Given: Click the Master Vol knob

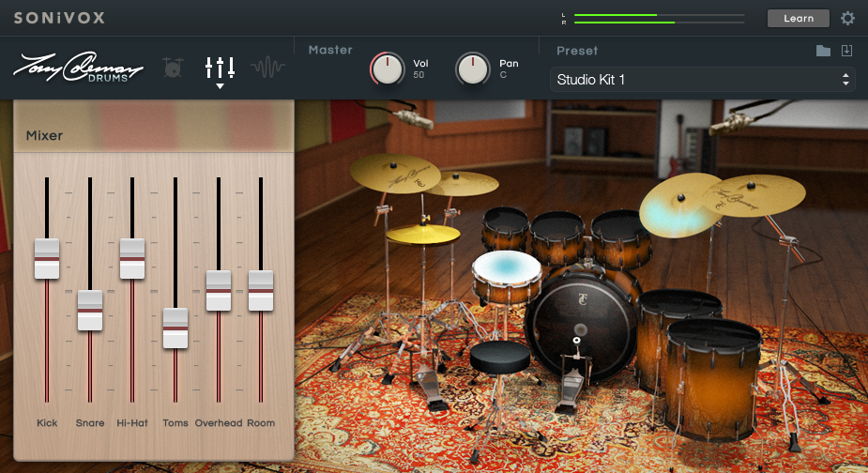Looking at the screenshot, I should click(x=388, y=69).
